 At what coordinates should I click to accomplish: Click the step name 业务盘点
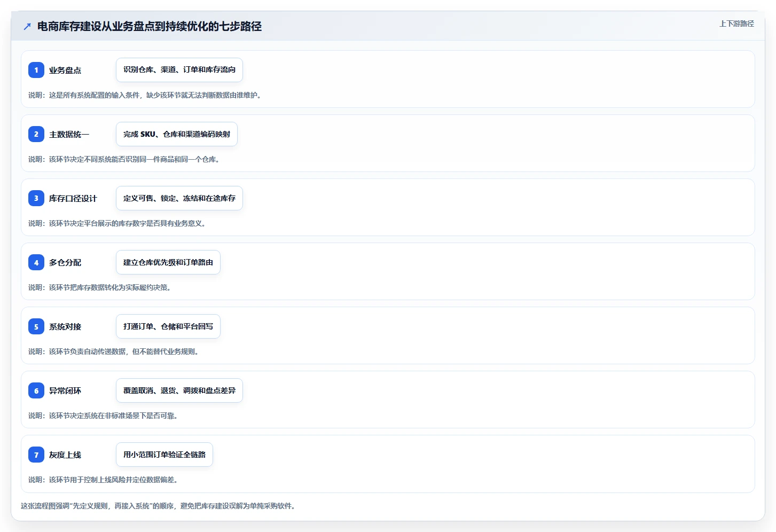click(x=65, y=70)
